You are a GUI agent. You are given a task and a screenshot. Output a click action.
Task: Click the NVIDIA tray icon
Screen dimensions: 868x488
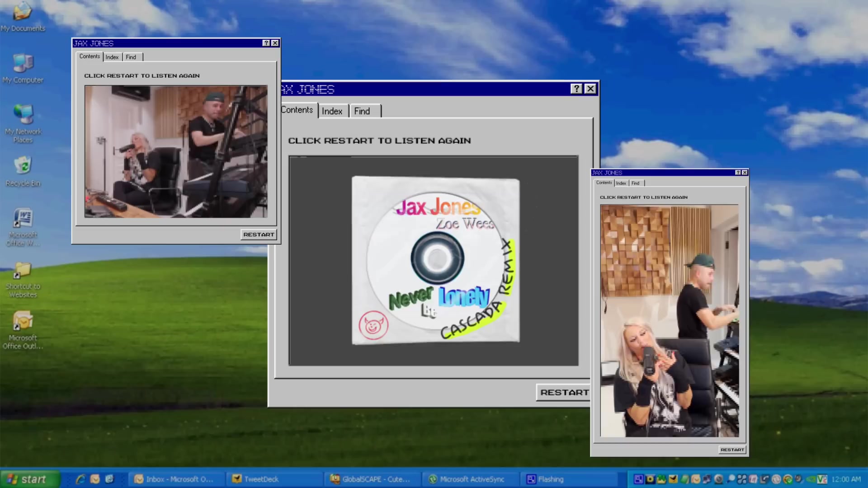coord(811,479)
